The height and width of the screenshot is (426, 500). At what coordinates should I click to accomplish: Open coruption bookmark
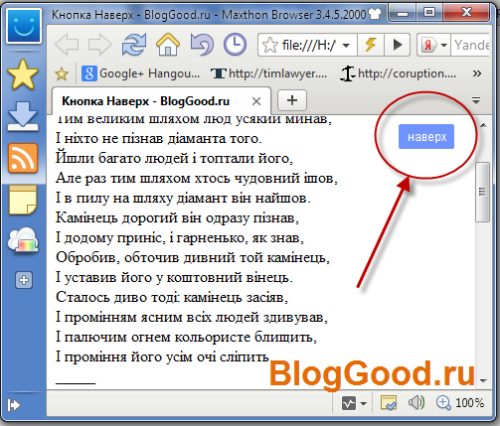click(398, 73)
